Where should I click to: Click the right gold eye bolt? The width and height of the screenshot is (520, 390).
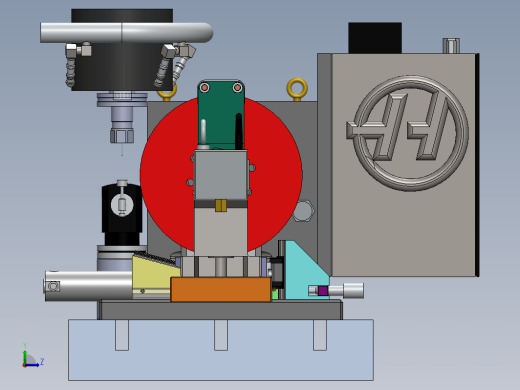click(x=297, y=89)
